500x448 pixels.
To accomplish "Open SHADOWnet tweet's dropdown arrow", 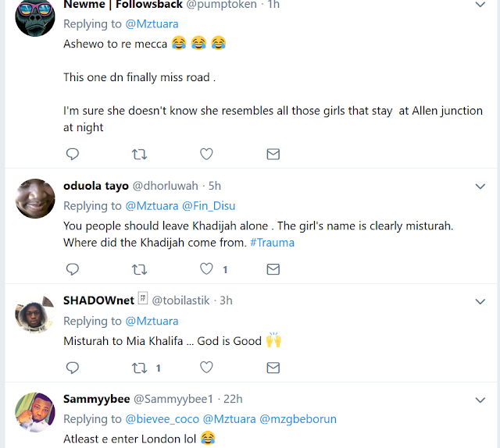I will [x=481, y=300].
